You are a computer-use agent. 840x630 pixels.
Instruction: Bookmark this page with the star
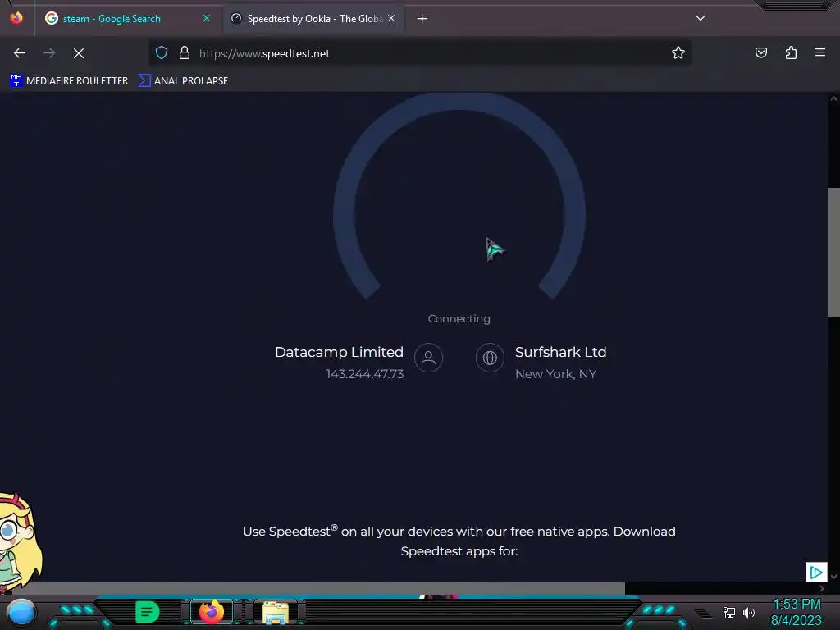(678, 53)
